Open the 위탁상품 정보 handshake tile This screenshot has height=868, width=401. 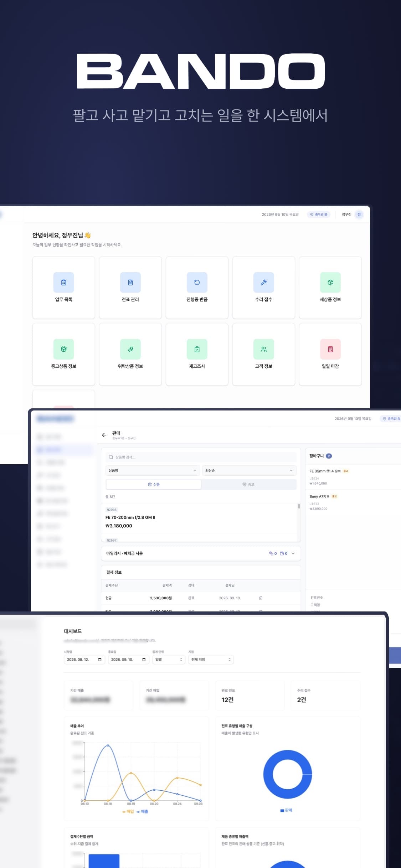tap(130, 354)
